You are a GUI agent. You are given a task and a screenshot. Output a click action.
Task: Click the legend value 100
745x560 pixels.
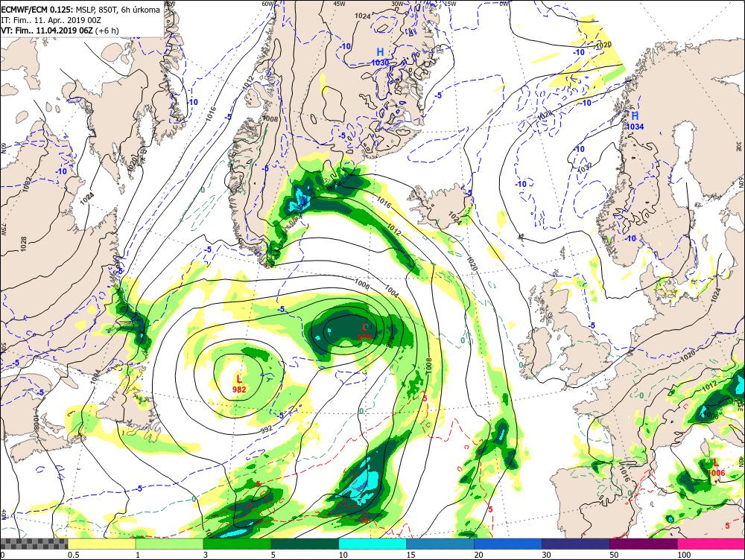684,555
